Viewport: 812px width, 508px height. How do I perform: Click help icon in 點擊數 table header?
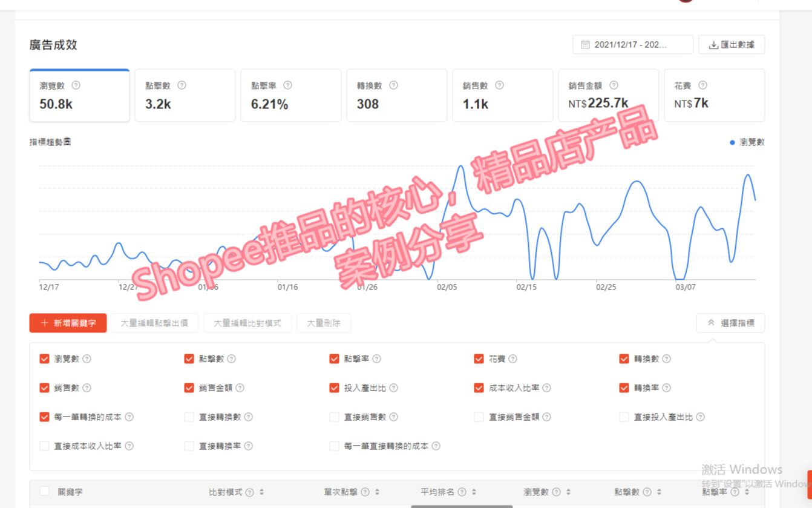point(647,492)
